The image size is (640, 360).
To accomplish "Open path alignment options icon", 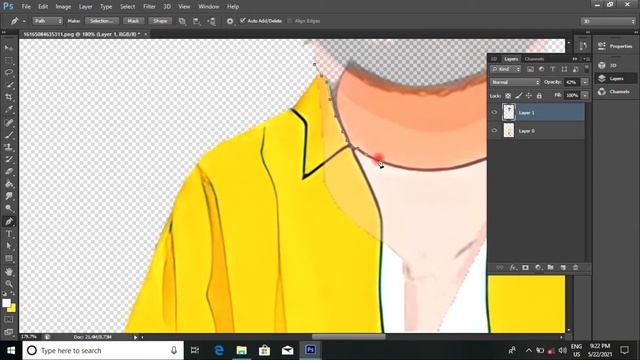I will 197,21.
